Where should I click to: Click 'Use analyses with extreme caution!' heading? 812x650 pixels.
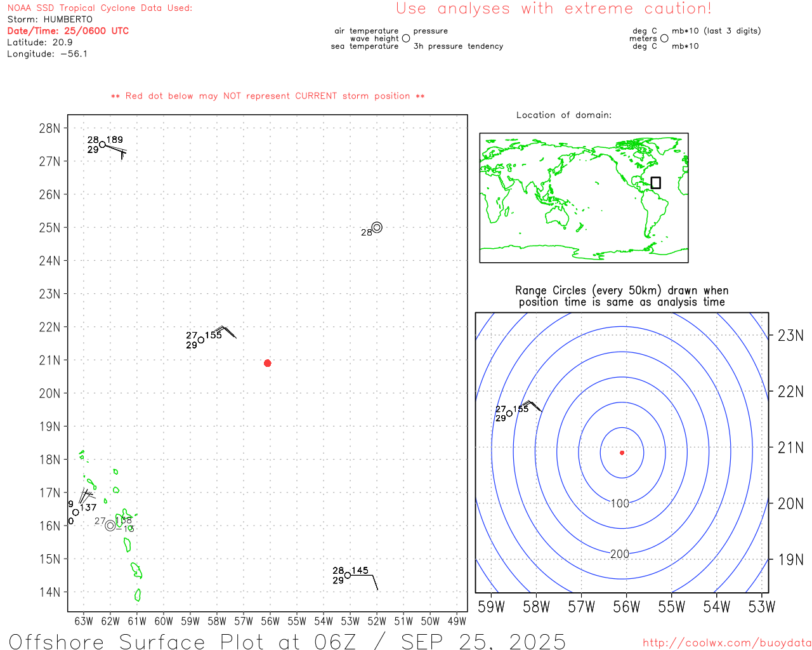[554, 8]
